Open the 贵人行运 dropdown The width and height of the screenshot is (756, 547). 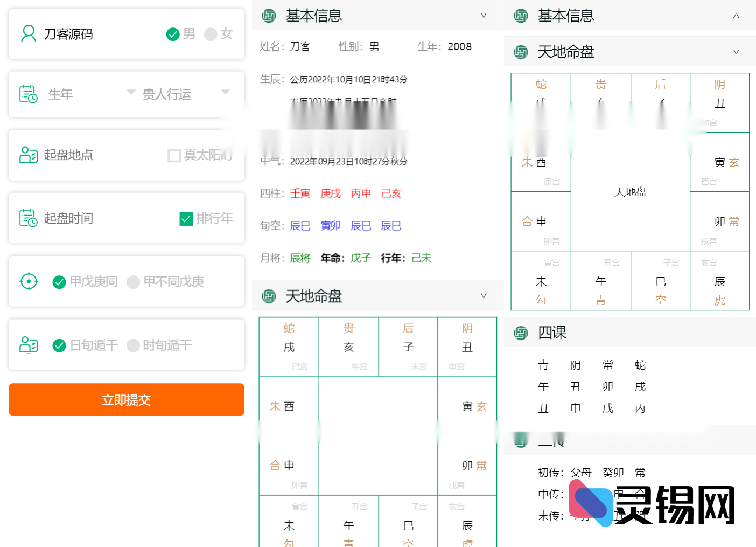coord(225,93)
